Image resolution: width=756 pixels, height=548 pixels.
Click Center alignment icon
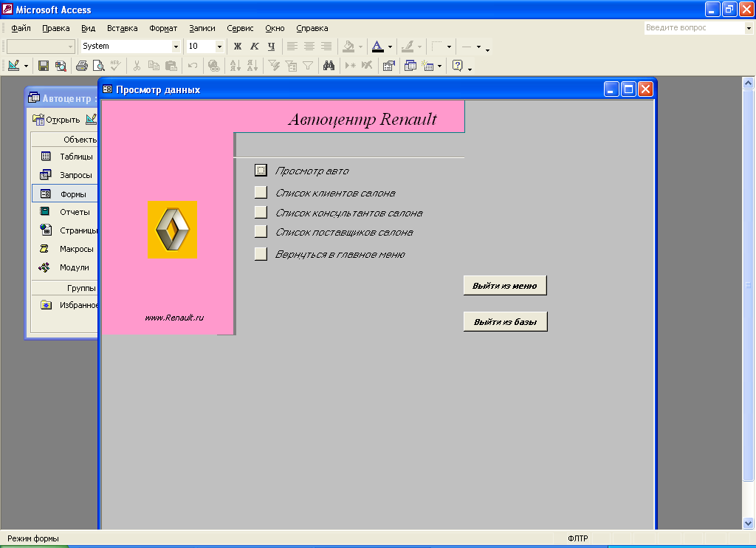[x=309, y=47]
